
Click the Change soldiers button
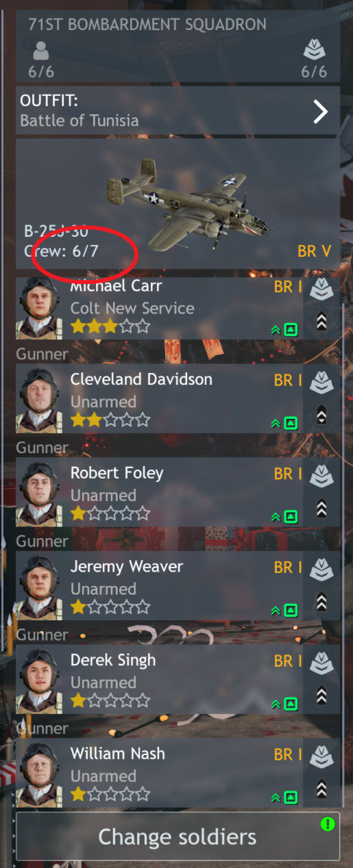(178, 836)
